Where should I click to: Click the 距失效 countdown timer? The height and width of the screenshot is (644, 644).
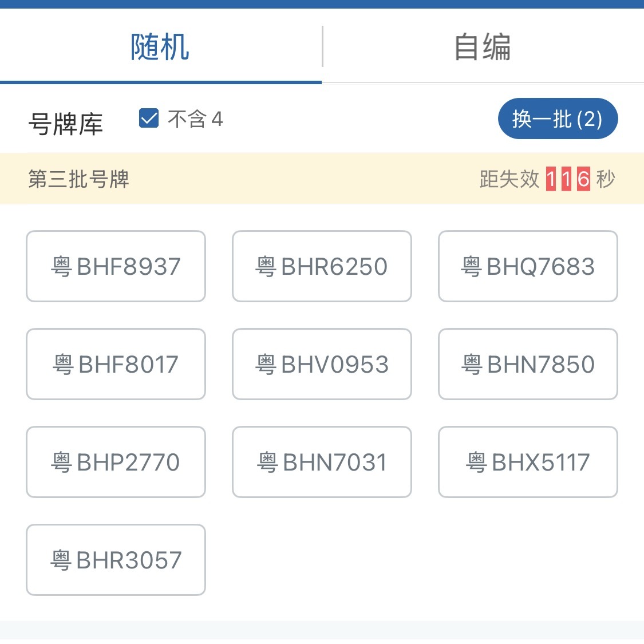(x=547, y=179)
